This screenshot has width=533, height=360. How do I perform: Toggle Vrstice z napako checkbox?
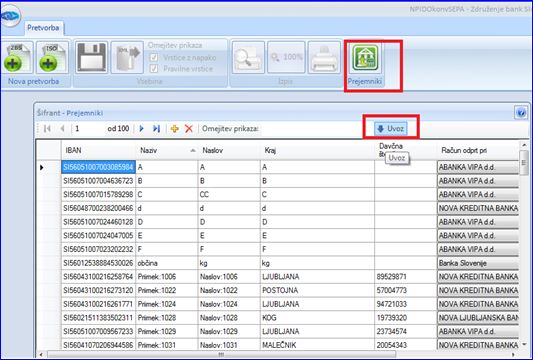click(154, 57)
